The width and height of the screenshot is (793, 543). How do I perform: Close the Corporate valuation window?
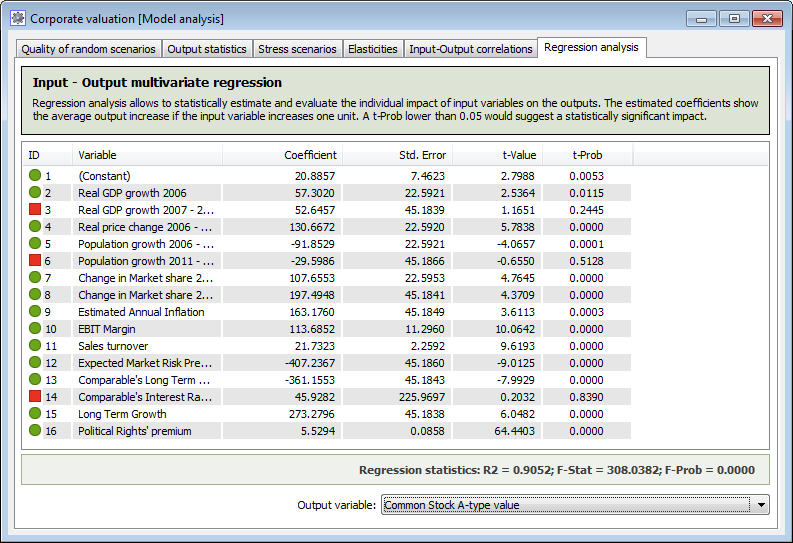767,19
